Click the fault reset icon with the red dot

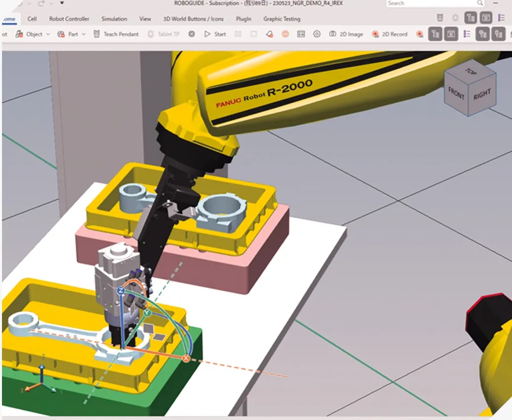[269, 34]
